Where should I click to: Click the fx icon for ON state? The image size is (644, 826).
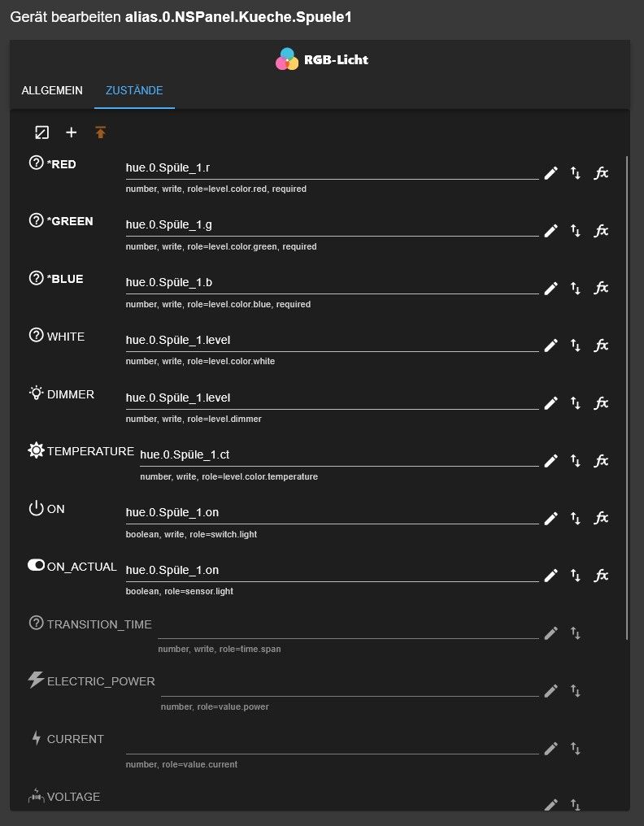601,518
